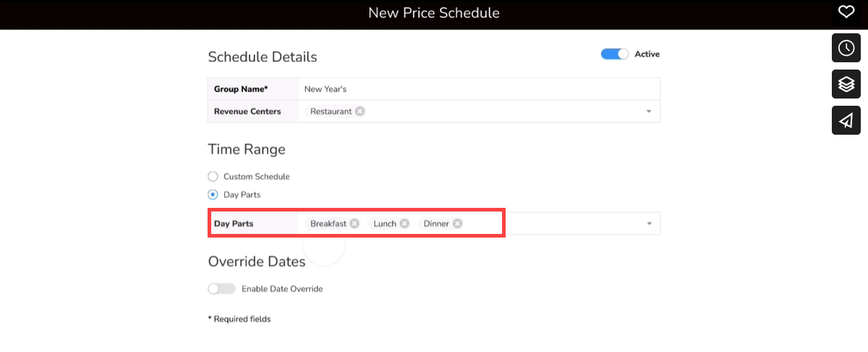Enable the Date Override switch
This screenshot has width=868, height=352.
[x=221, y=289]
